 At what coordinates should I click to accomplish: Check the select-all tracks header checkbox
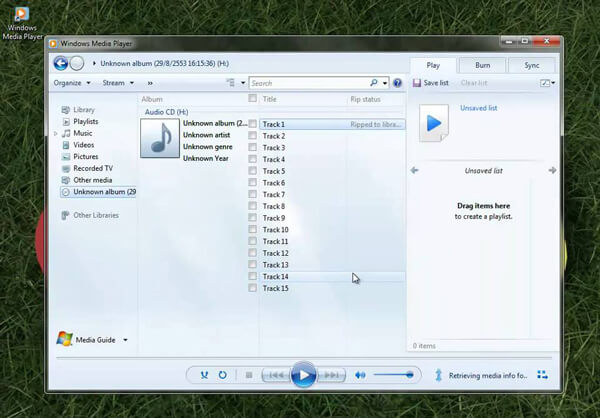(x=253, y=98)
